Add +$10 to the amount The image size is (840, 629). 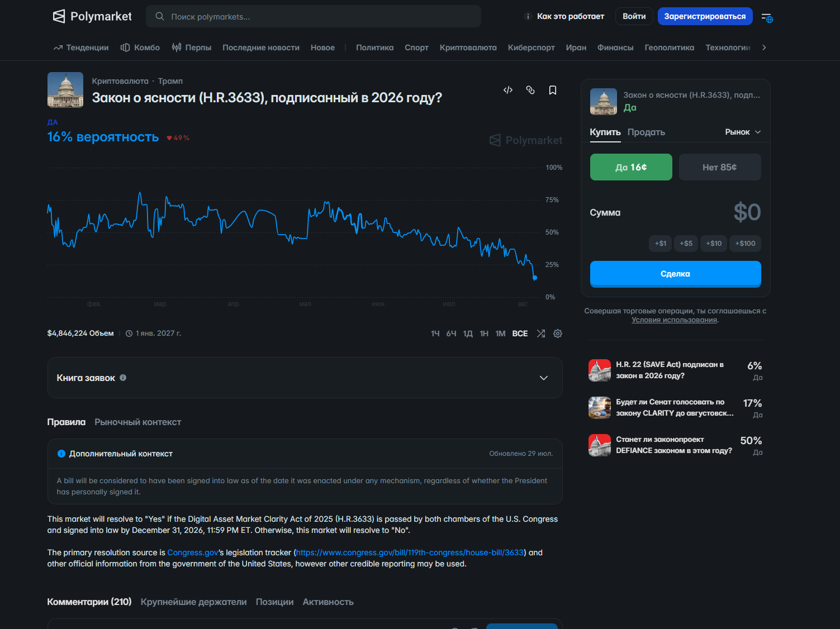(714, 244)
